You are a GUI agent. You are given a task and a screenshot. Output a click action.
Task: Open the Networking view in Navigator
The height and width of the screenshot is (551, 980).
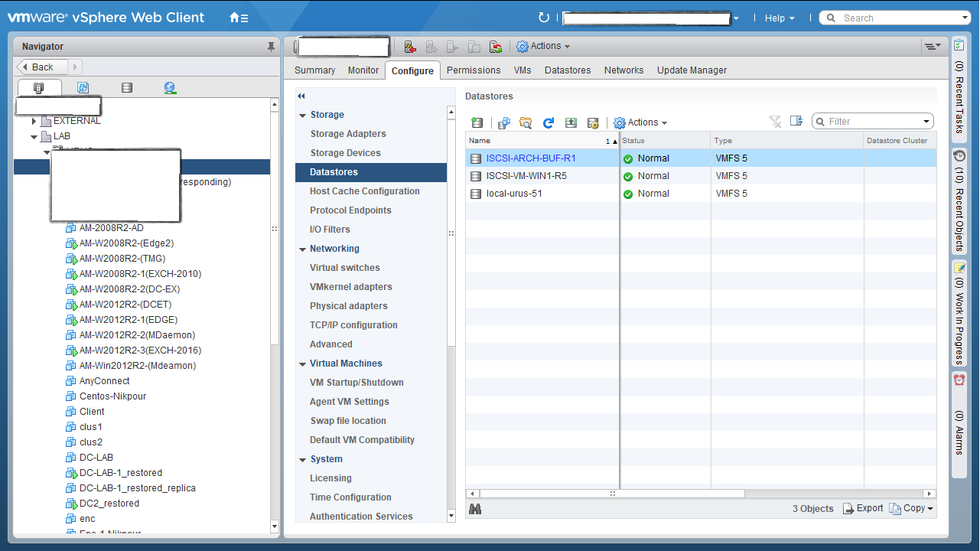click(x=170, y=88)
